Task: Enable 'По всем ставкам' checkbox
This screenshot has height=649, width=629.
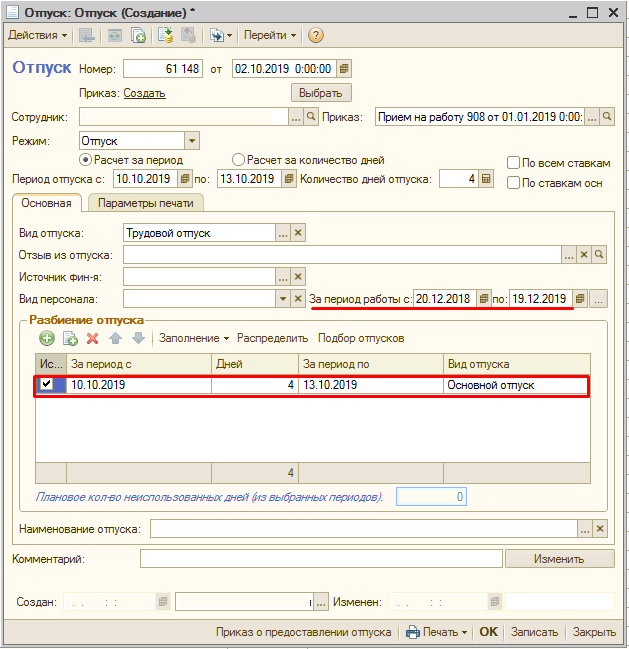Action: point(513,163)
